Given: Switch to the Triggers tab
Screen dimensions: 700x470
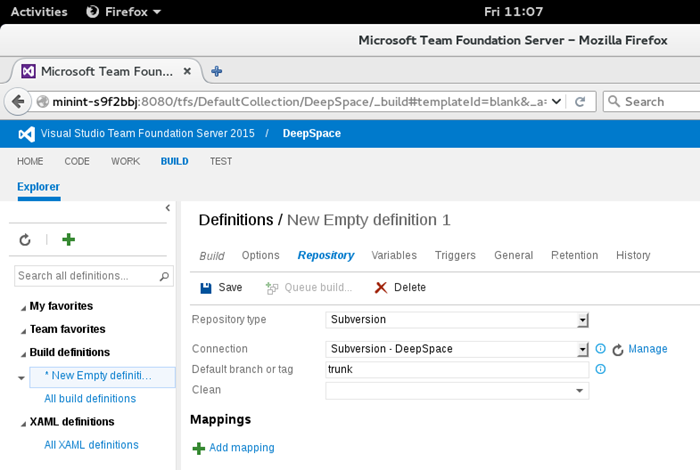Looking at the screenshot, I should tap(455, 255).
